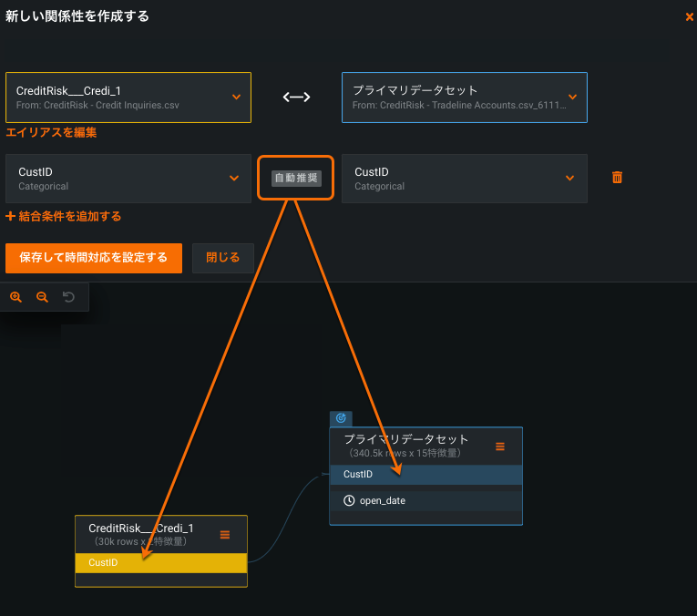
Task: Click the primary dataset target badge icon
Action: pos(341,418)
